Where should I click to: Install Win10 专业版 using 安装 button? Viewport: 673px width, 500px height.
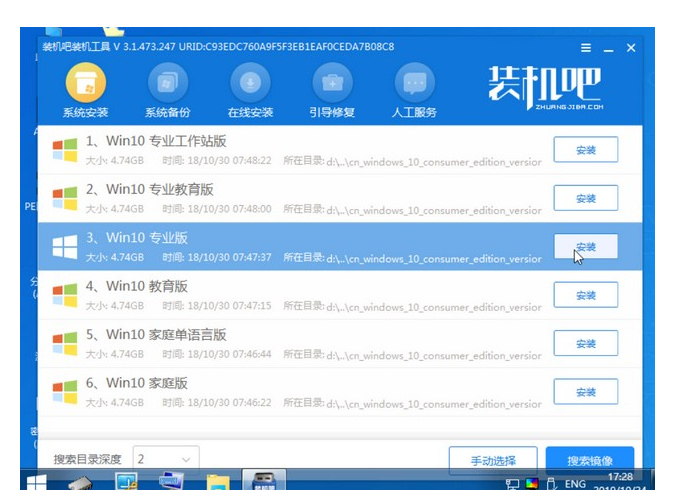[x=585, y=247]
